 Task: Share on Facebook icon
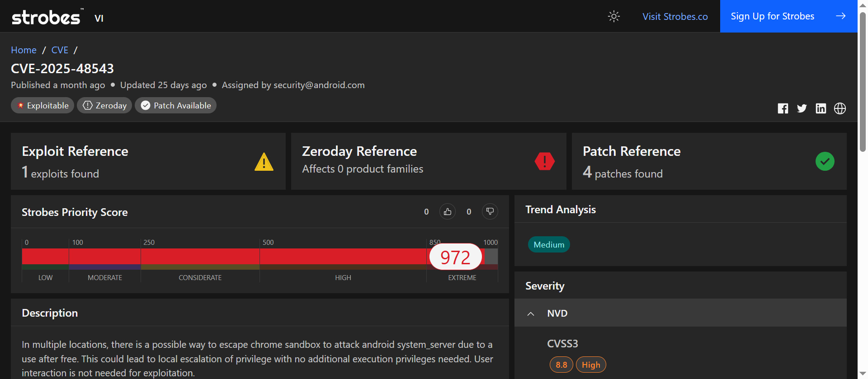783,108
